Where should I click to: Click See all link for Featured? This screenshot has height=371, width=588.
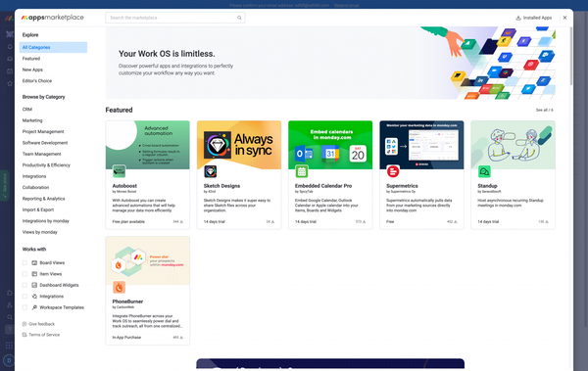pyautogui.click(x=545, y=111)
